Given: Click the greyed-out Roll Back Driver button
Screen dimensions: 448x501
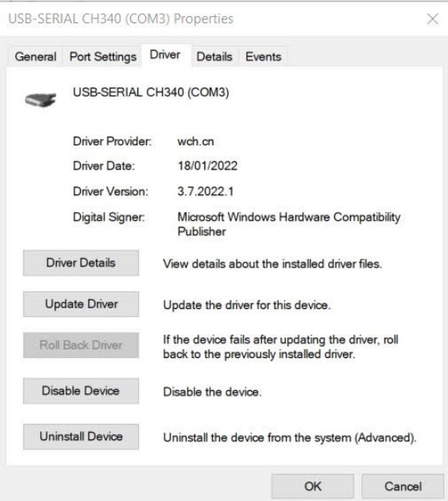Looking at the screenshot, I should click(81, 345).
